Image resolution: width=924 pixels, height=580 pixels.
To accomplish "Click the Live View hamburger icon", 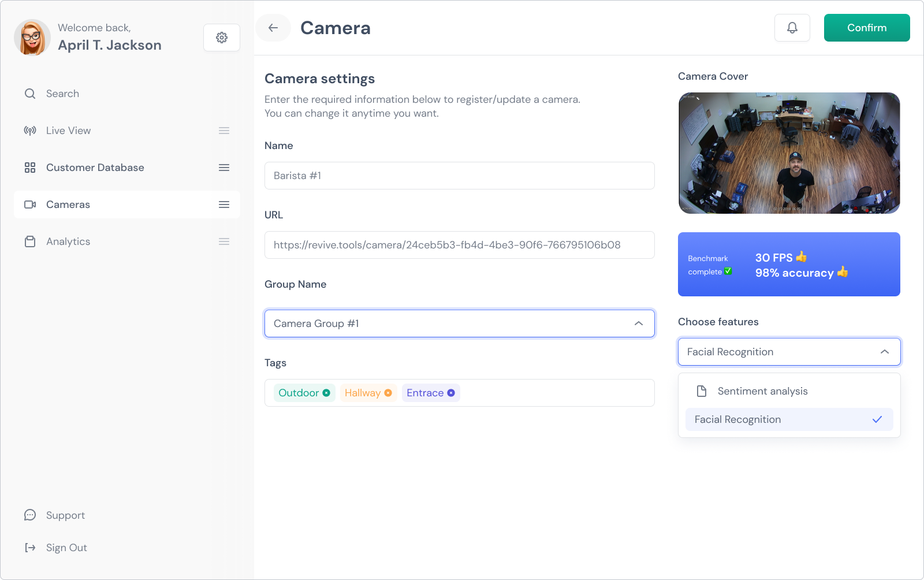I will click(224, 131).
